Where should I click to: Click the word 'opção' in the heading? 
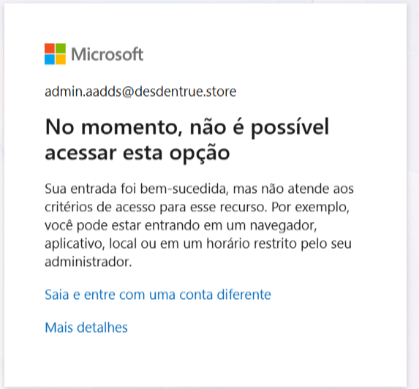point(199,154)
